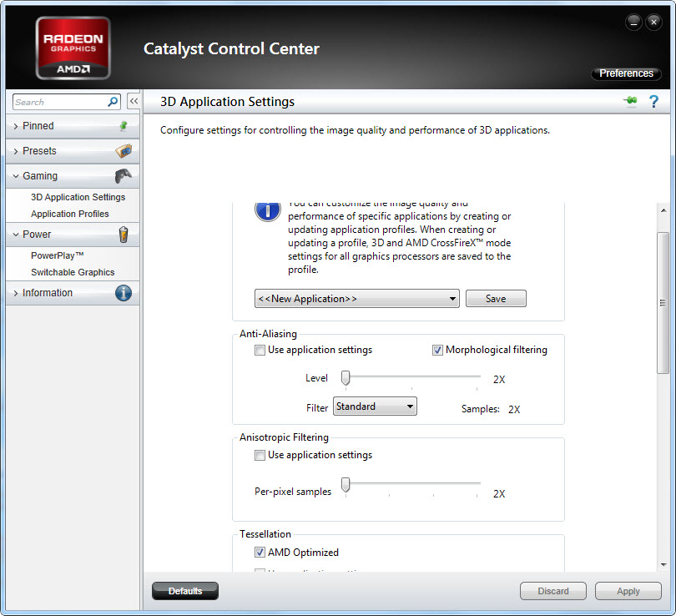Click the Gaming controller icon
Image resolution: width=676 pixels, height=616 pixels.
[123, 176]
